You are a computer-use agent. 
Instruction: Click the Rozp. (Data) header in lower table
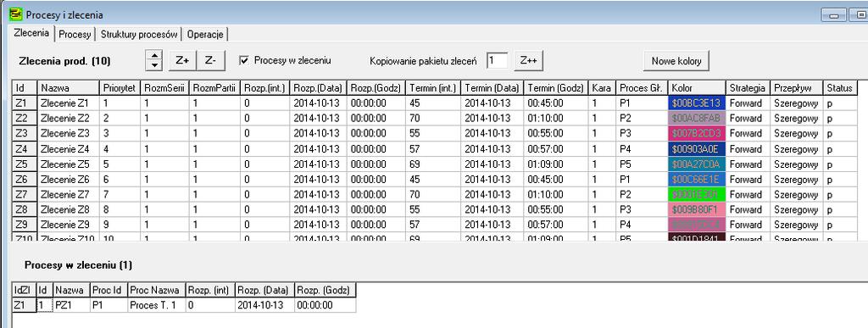tap(264, 290)
